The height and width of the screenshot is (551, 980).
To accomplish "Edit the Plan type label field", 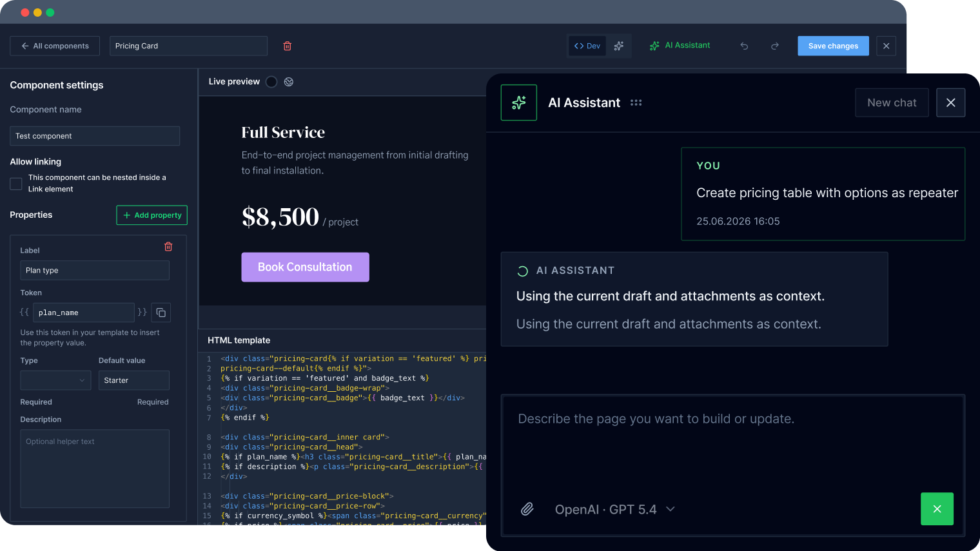I will tap(95, 271).
